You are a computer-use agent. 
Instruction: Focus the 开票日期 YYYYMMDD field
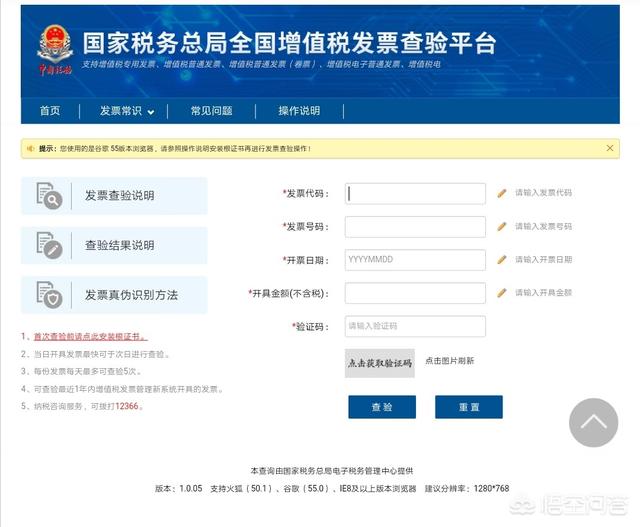point(415,260)
